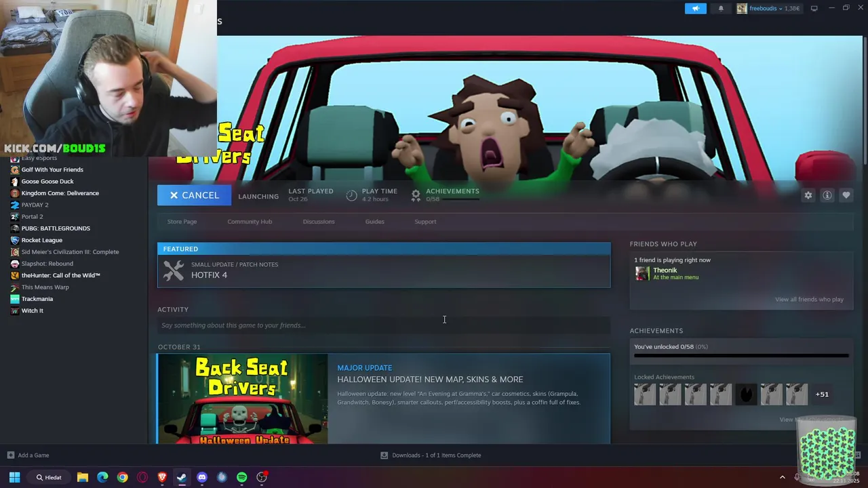Open Discord from taskbar
Screen dimensions: 868x488
[202, 477]
